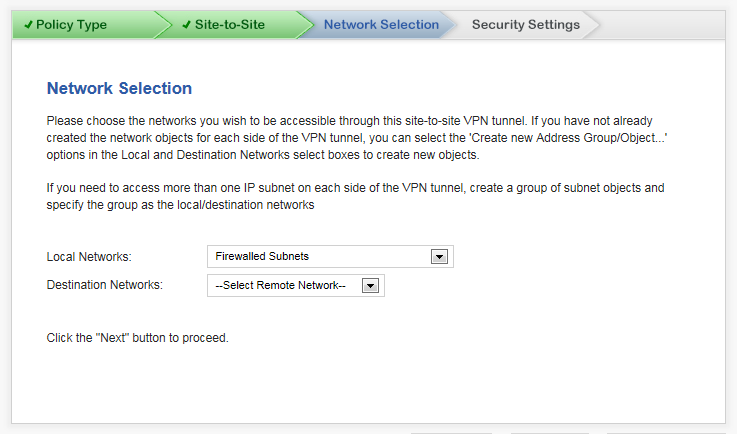This screenshot has width=737, height=434.
Task: Click the chevron separator after Security Settings
Action: (x=591, y=24)
